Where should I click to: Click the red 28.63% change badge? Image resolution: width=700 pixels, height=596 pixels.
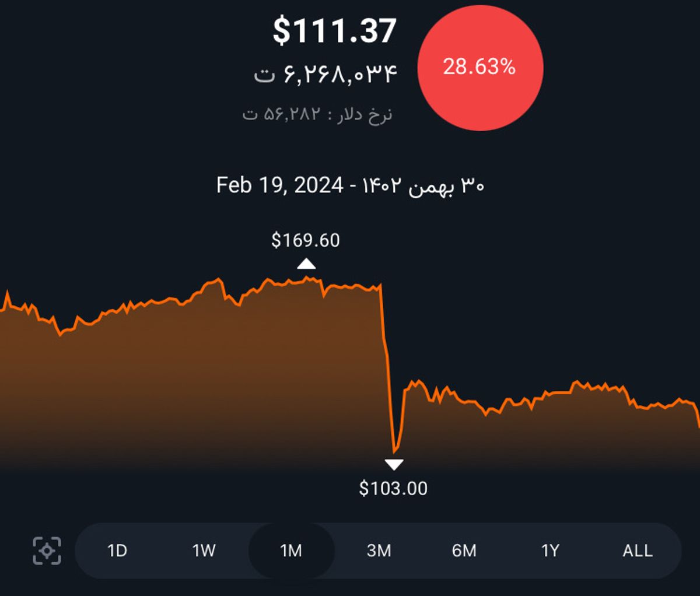480,68
